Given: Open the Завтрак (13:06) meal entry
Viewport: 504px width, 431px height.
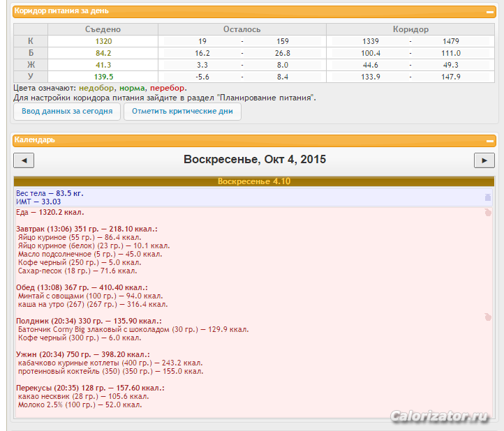Looking at the screenshot, I should pos(87,229).
